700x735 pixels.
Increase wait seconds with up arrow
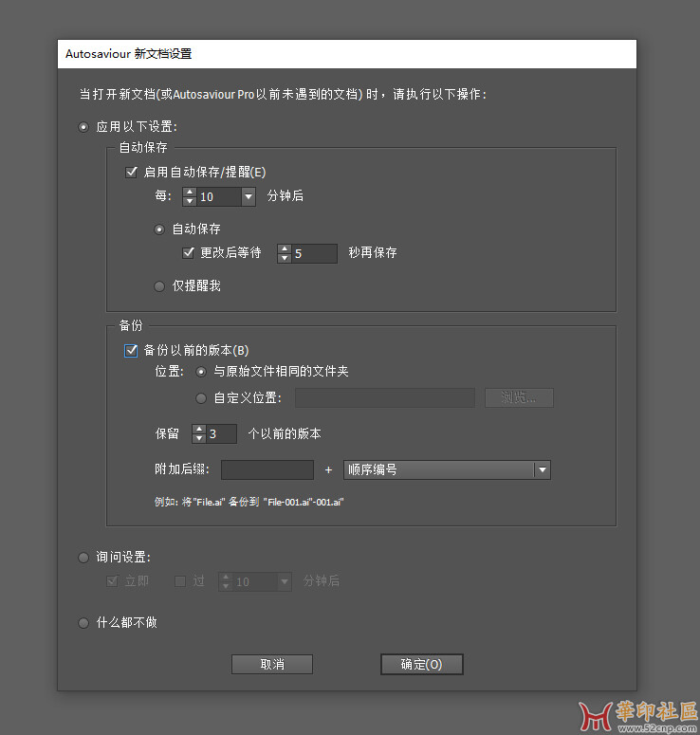pos(285,248)
